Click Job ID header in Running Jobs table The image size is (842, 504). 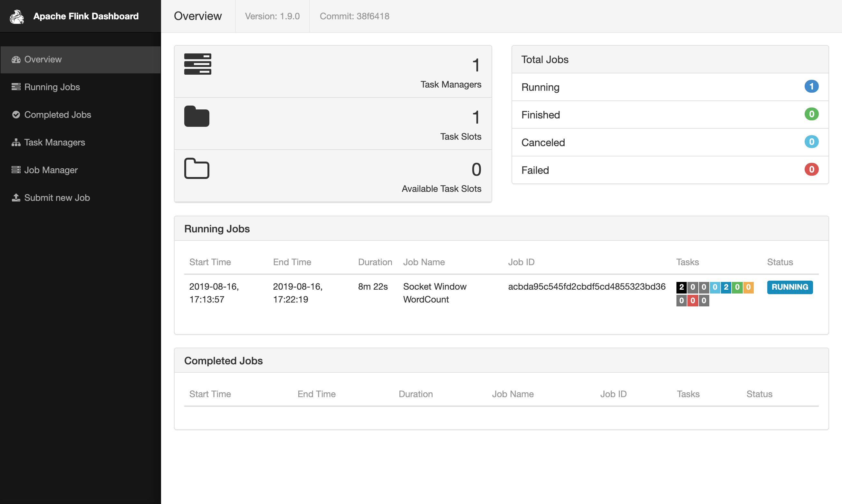pos(521,262)
